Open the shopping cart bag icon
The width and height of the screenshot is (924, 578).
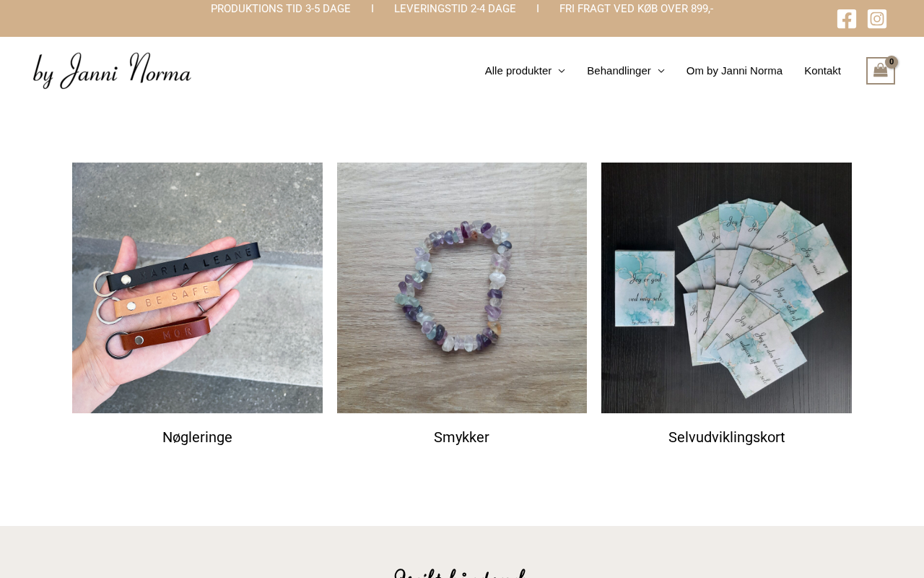pyautogui.click(x=881, y=71)
